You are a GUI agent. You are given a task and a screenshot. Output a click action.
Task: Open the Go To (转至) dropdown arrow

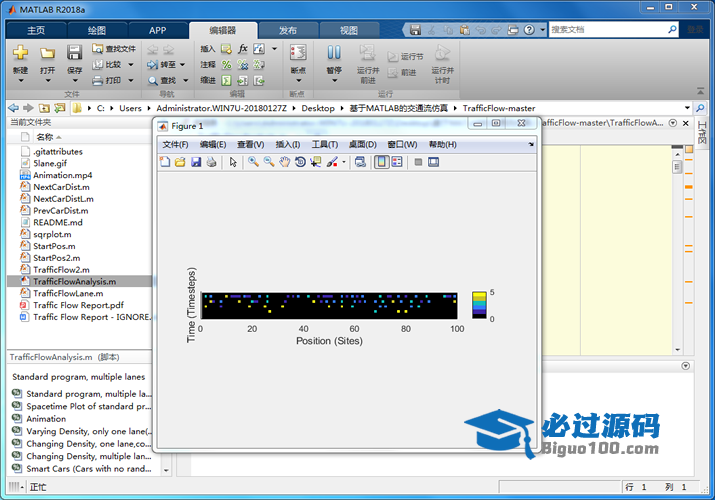click(182, 65)
